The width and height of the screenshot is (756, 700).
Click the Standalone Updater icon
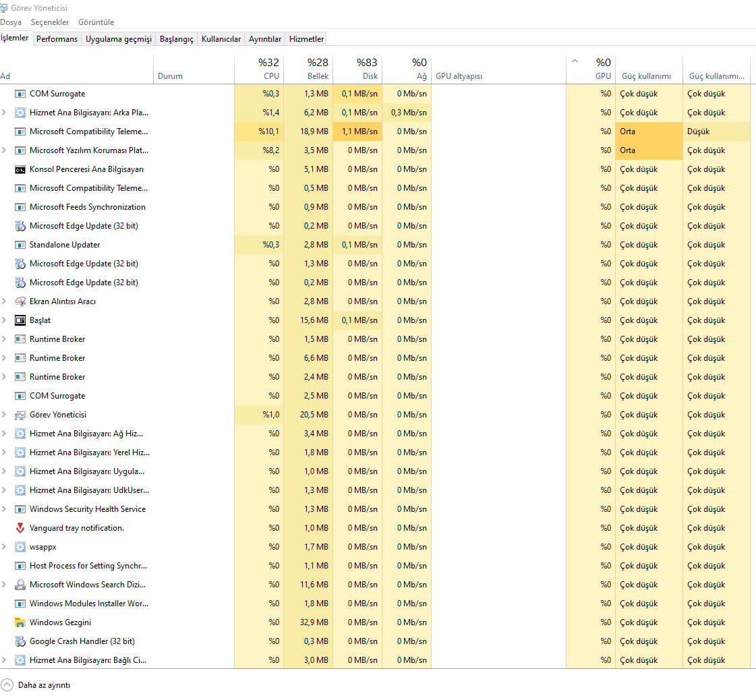[x=20, y=245]
